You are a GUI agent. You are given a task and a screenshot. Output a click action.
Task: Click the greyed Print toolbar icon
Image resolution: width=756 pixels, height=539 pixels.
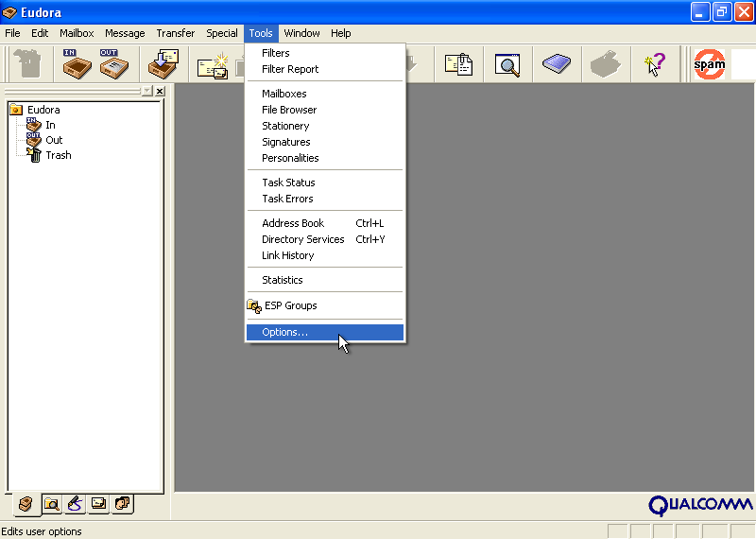pyautogui.click(x=606, y=64)
